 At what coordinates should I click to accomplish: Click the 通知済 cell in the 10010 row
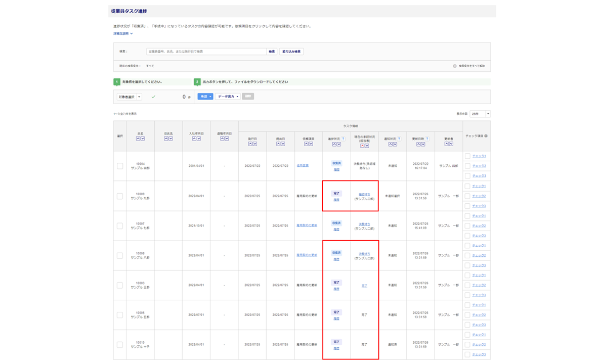pos(392,345)
